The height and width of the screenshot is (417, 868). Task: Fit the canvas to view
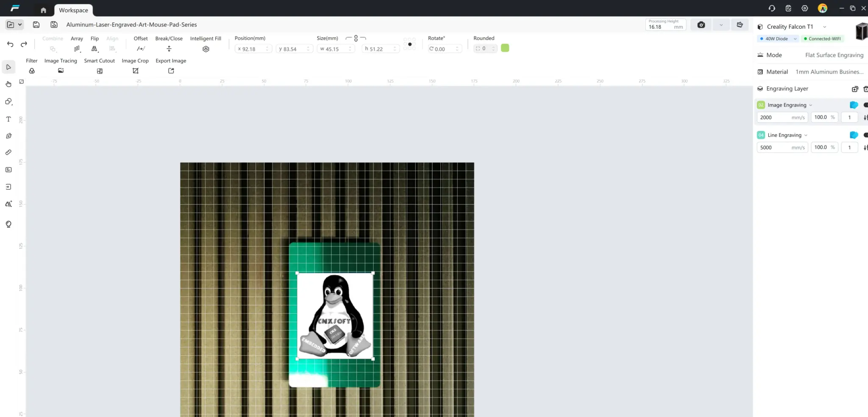coord(22,81)
